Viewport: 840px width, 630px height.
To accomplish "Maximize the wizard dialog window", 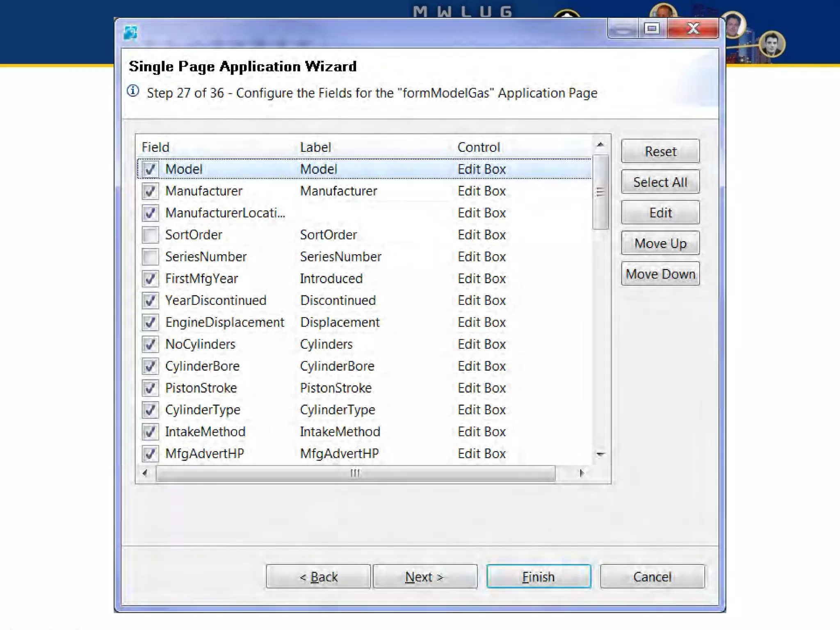I will click(652, 29).
